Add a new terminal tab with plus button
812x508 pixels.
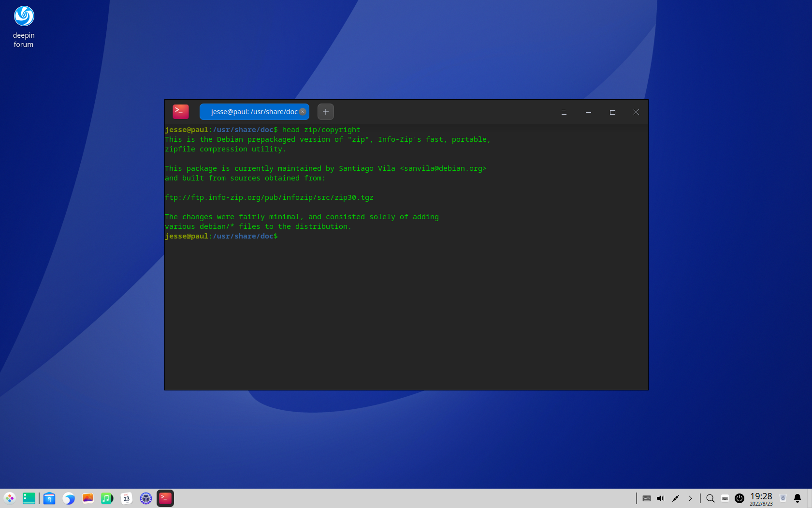(326, 112)
